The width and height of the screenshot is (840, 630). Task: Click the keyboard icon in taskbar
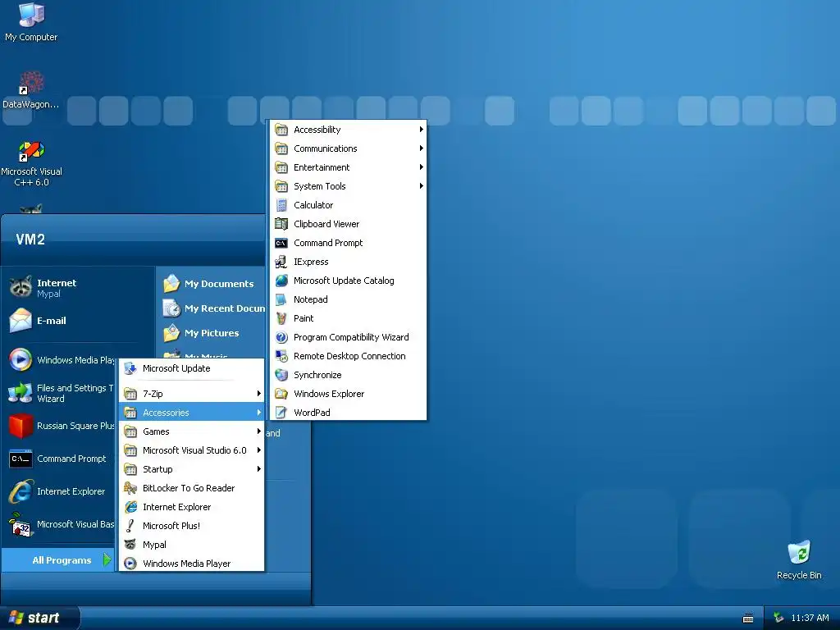[x=748, y=619]
